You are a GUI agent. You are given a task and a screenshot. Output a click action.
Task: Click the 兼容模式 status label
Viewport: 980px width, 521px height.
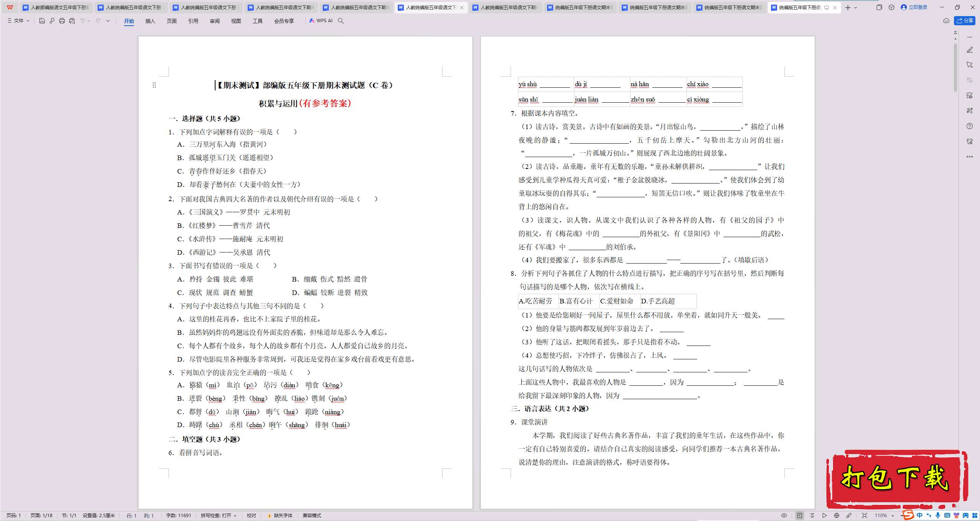[x=312, y=516]
